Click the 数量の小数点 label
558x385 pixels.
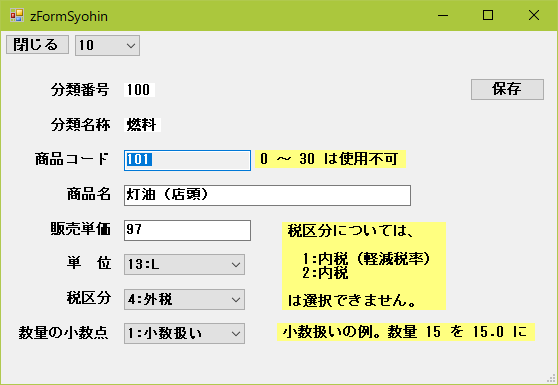point(63,333)
